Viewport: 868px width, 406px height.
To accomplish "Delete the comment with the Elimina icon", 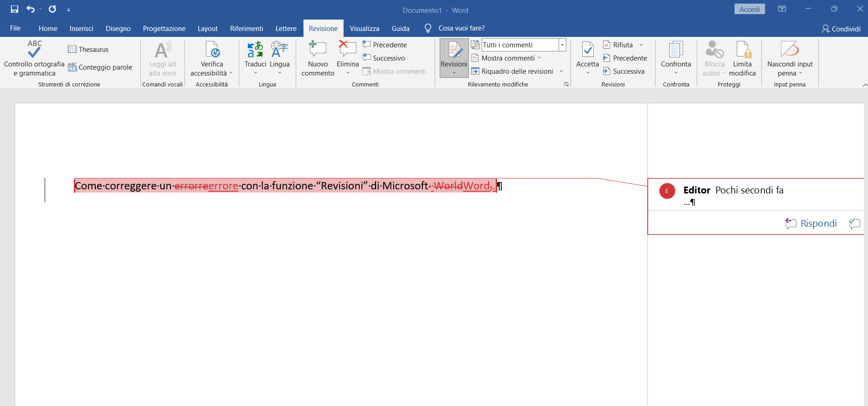I will (x=348, y=49).
